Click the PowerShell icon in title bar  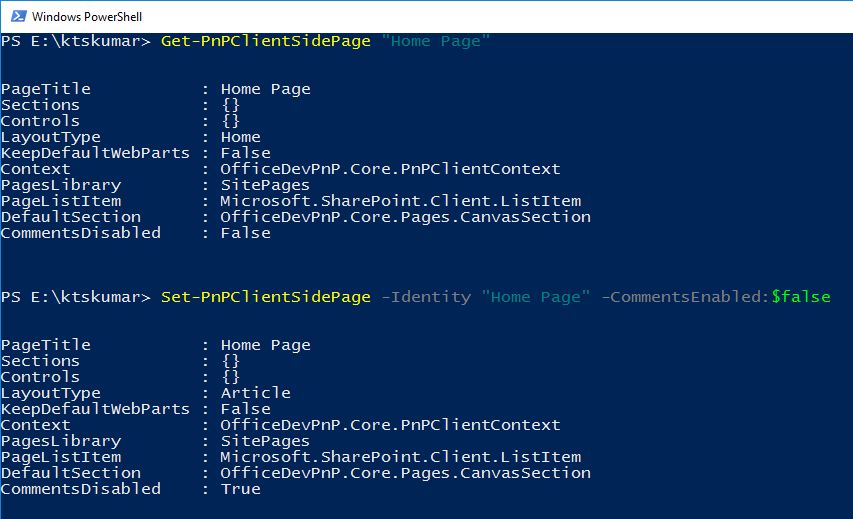16,17
